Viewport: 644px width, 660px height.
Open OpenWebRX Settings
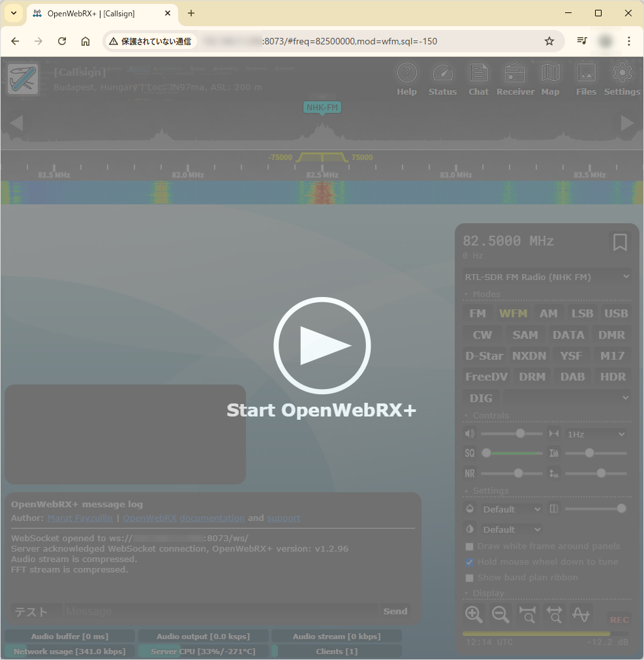pos(621,78)
